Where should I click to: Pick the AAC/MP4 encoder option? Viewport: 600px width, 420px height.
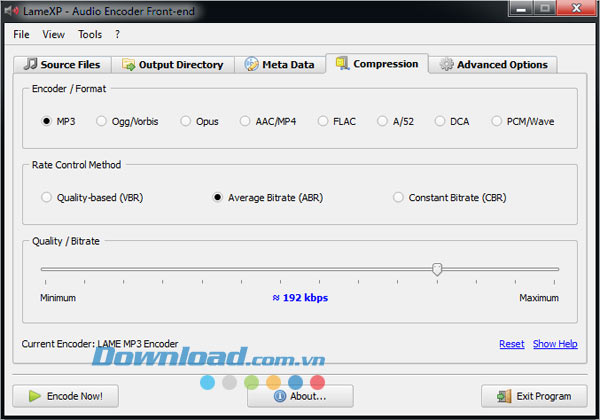coord(246,121)
